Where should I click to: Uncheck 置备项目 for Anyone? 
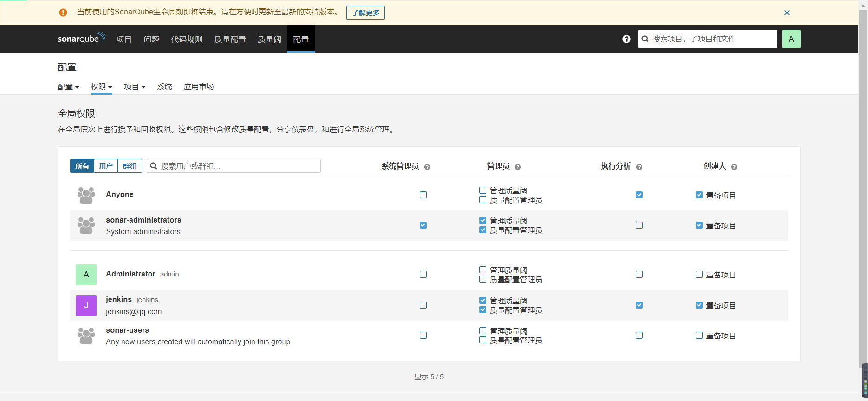click(x=699, y=195)
